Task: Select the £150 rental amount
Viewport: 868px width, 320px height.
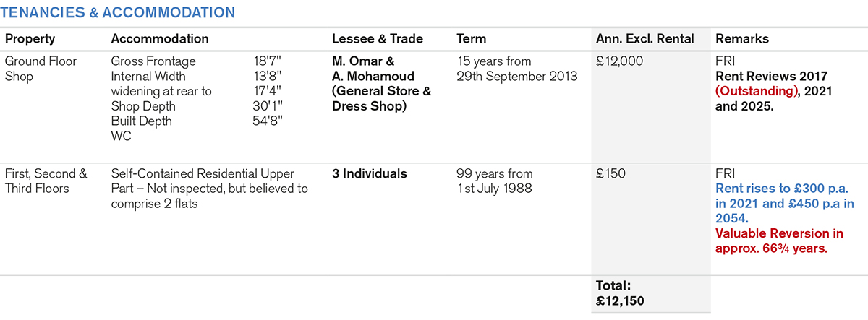Action: click(610, 173)
